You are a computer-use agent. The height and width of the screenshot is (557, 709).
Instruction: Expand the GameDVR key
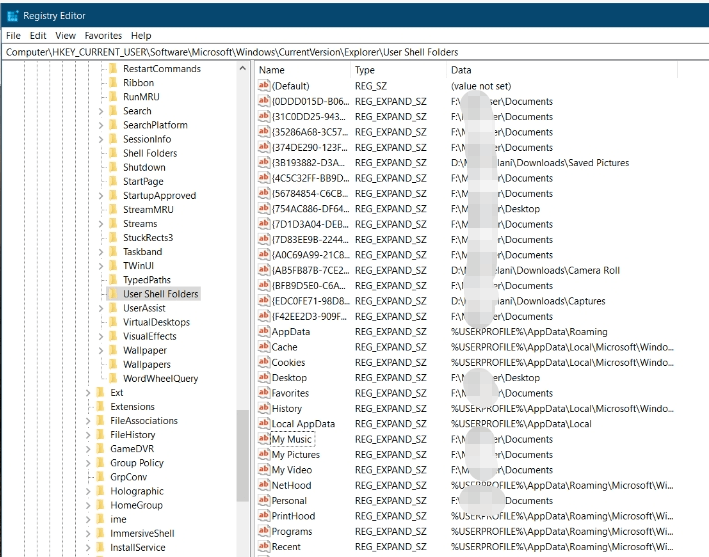(x=88, y=449)
